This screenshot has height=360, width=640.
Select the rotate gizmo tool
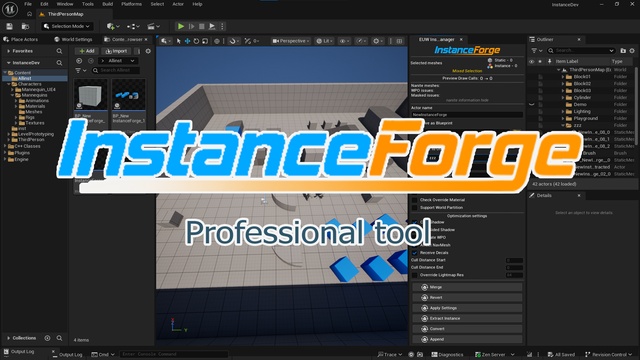point(196,41)
